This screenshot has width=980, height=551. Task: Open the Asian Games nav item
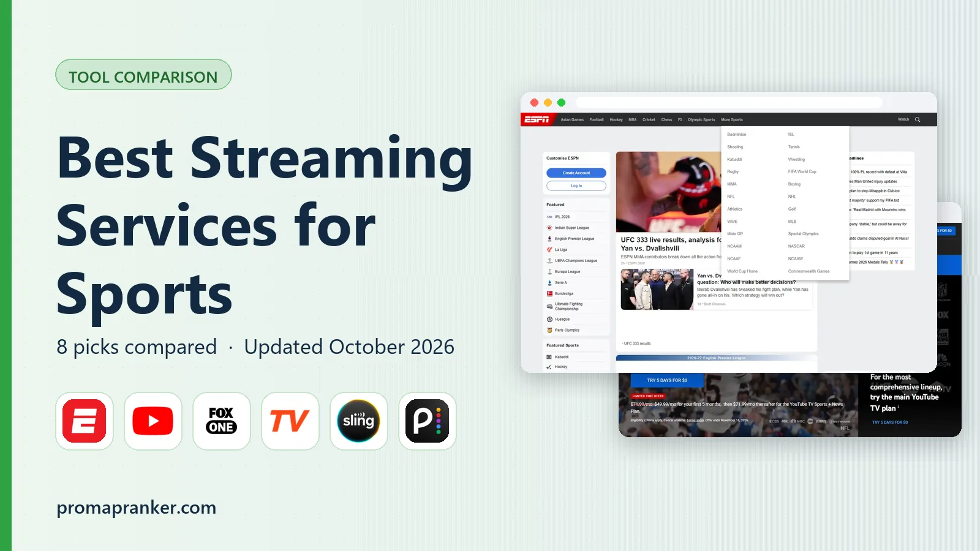[572, 119]
